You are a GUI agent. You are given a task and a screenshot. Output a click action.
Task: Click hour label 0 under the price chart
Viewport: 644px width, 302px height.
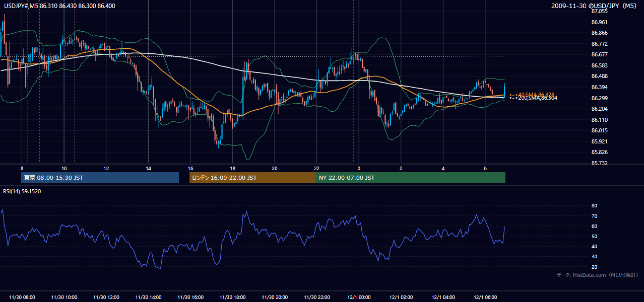(359, 168)
